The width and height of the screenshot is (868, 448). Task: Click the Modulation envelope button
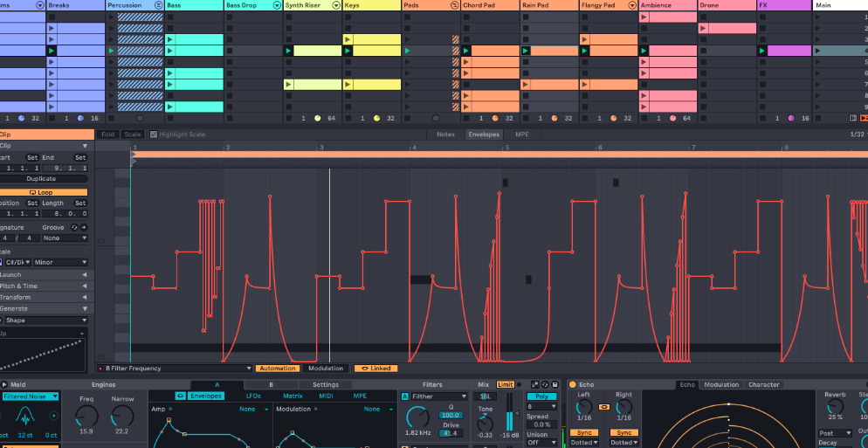pyautogui.click(x=326, y=369)
